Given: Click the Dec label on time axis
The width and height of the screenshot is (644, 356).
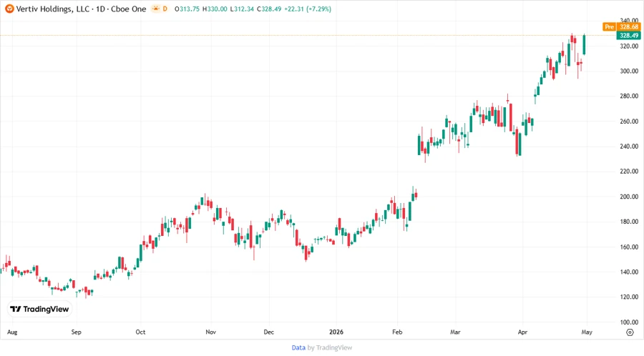Looking at the screenshot, I should click(268, 332).
